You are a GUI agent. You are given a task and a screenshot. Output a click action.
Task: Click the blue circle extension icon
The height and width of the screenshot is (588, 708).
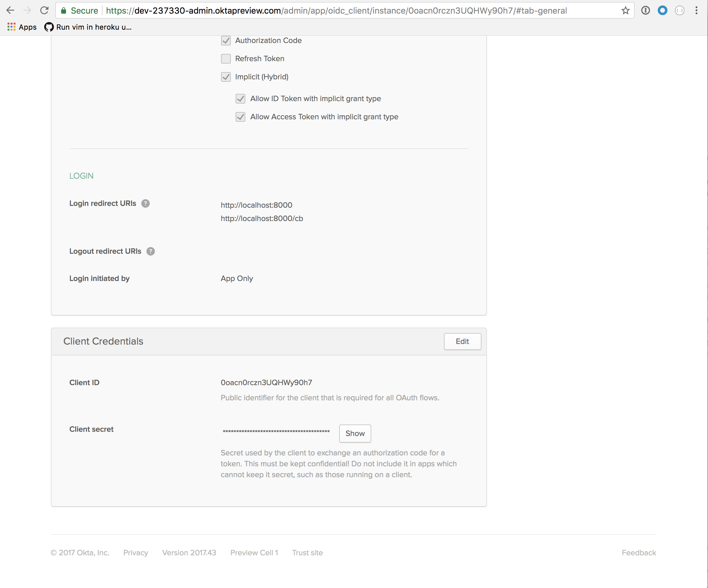click(663, 11)
